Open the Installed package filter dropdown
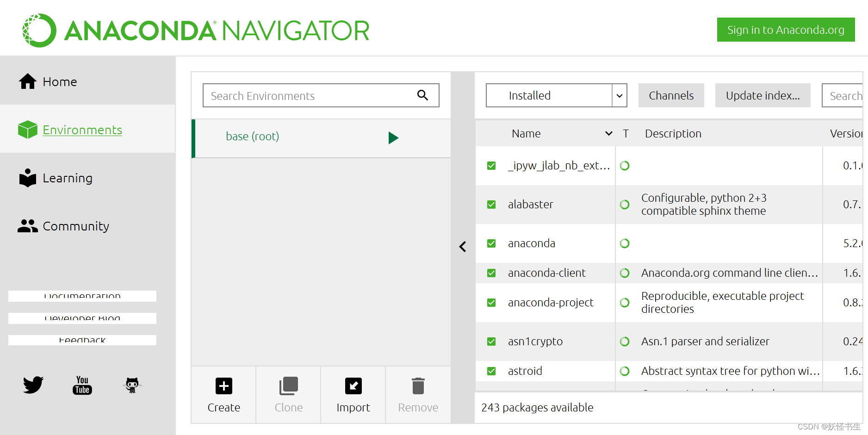This screenshot has height=435, width=868. [x=557, y=95]
